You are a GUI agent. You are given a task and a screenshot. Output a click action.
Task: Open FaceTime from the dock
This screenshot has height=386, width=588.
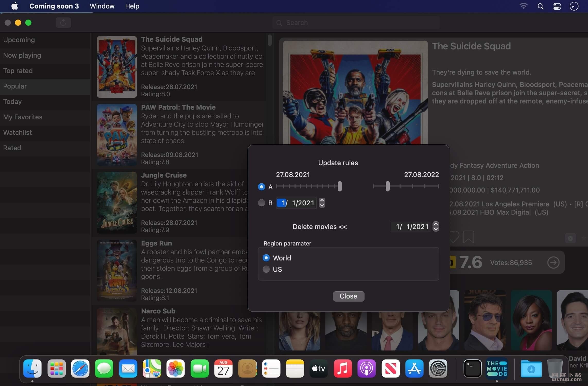pos(200,369)
